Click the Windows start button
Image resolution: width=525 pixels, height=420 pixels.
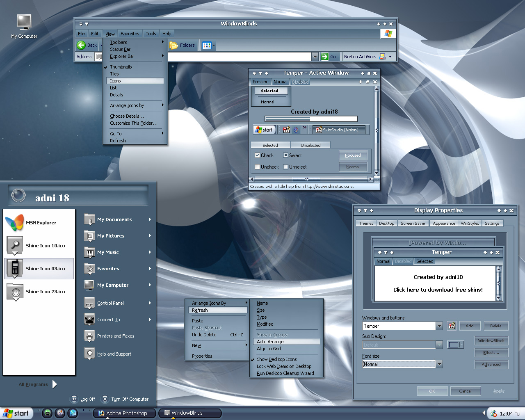tap(16, 413)
